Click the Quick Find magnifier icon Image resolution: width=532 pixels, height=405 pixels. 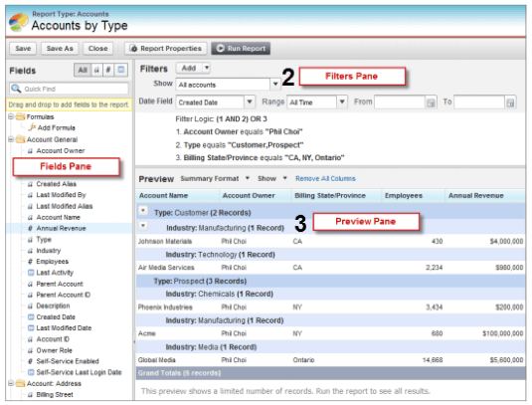tap(16, 89)
